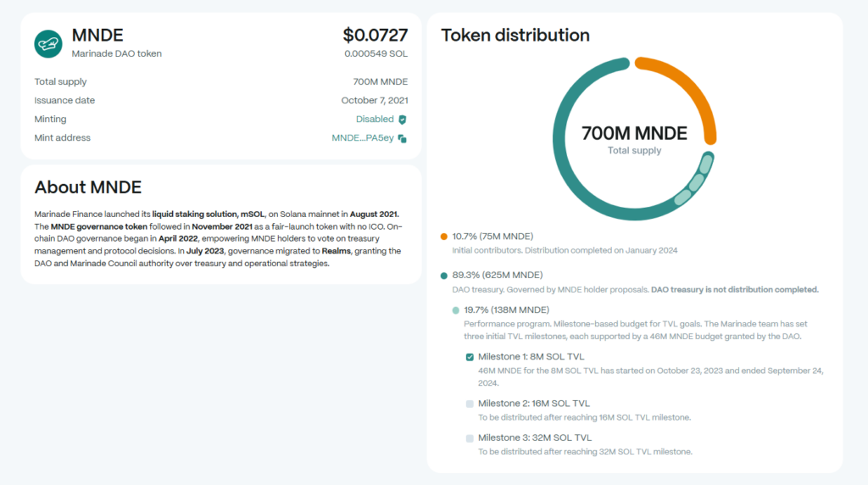Click the About MNDE heading
The width and height of the screenshot is (868, 485).
coord(88,187)
